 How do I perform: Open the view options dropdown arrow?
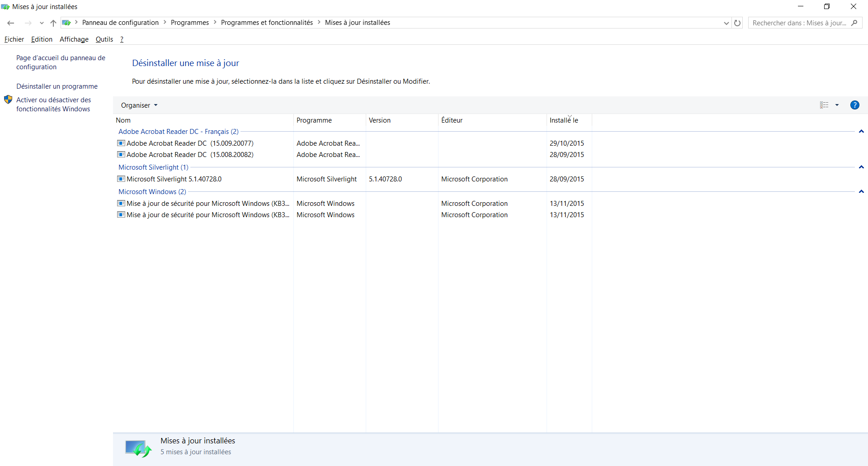point(837,105)
